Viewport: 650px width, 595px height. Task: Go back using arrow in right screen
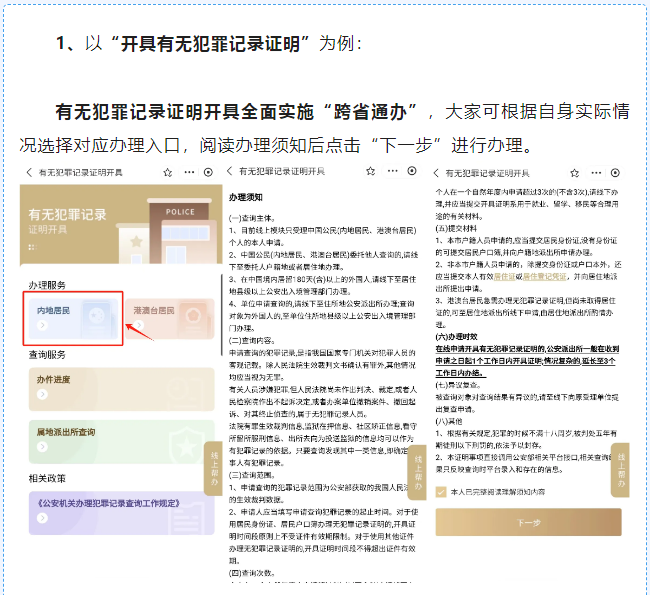pyautogui.click(x=436, y=172)
